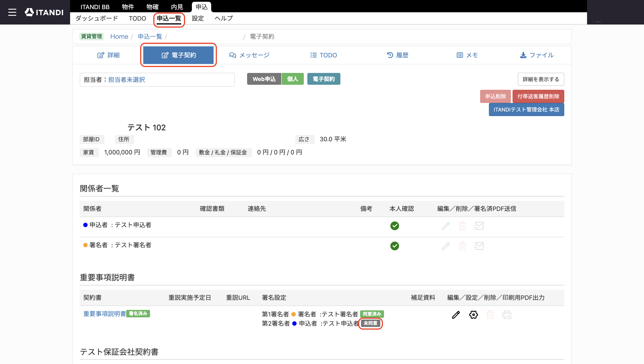Click the edit pencil for 申込者 row
644x364 pixels.
pos(446,226)
